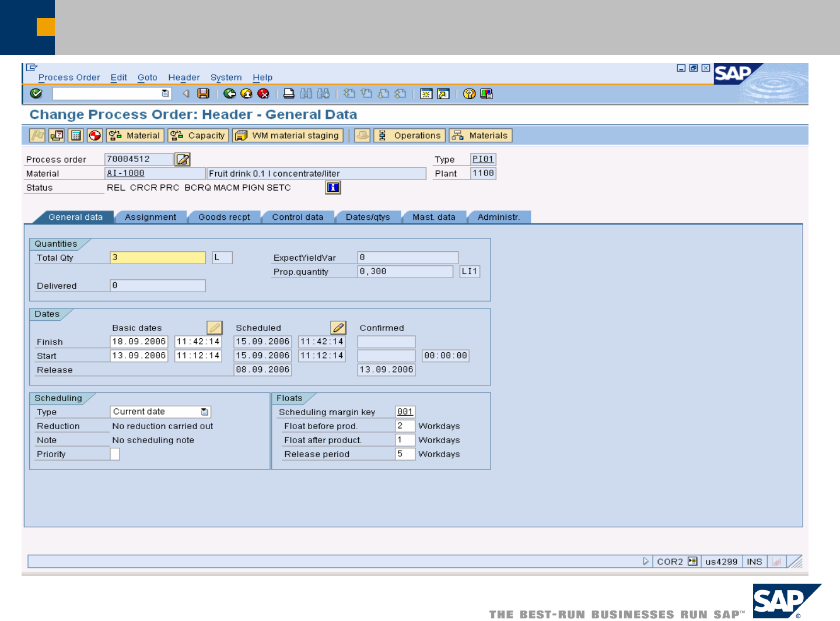
Task: Open the Goto menu
Action: tap(148, 78)
